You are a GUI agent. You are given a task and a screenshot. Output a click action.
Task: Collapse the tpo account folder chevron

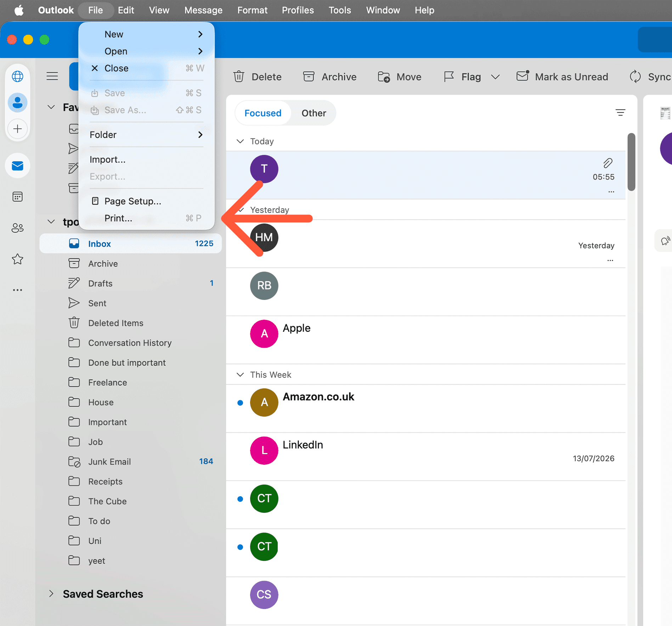(51, 222)
